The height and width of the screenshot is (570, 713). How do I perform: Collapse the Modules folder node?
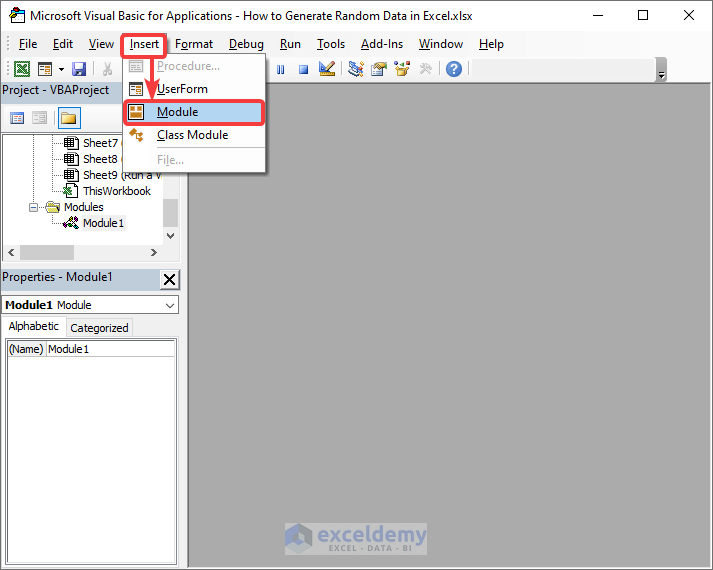(33, 207)
